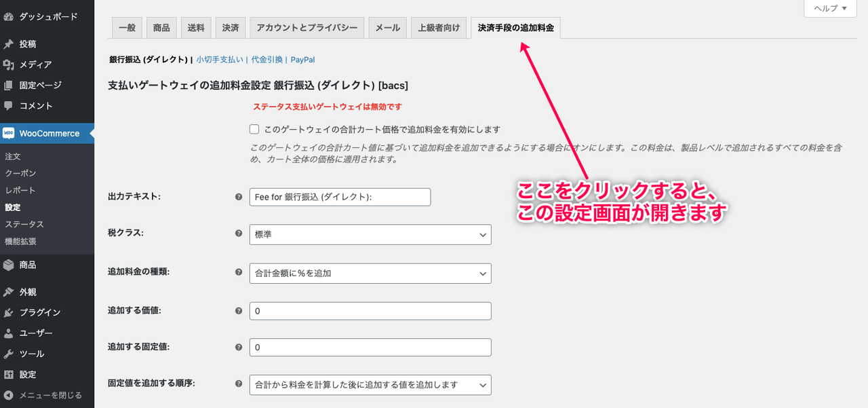Click the プラグイン plug icon
Image resolution: width=868 pixels, height=408 pixels.
(8, 312)
